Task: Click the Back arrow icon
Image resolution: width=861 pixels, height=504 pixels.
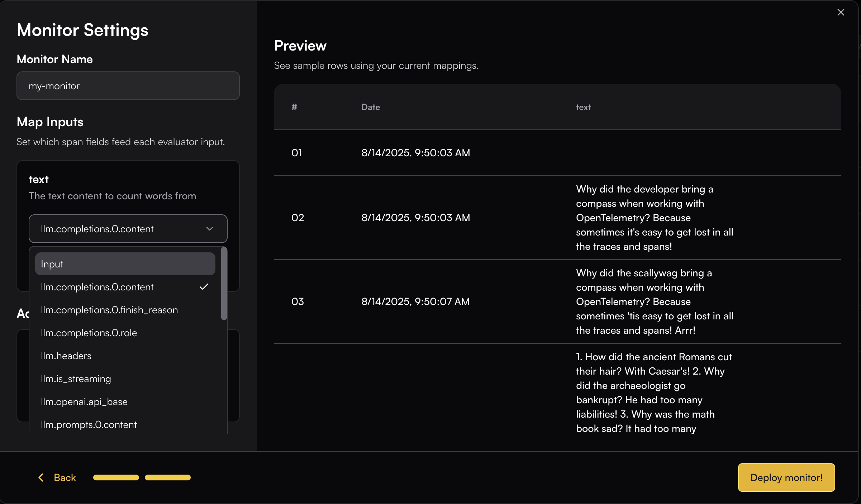Action: pos(41,477)
